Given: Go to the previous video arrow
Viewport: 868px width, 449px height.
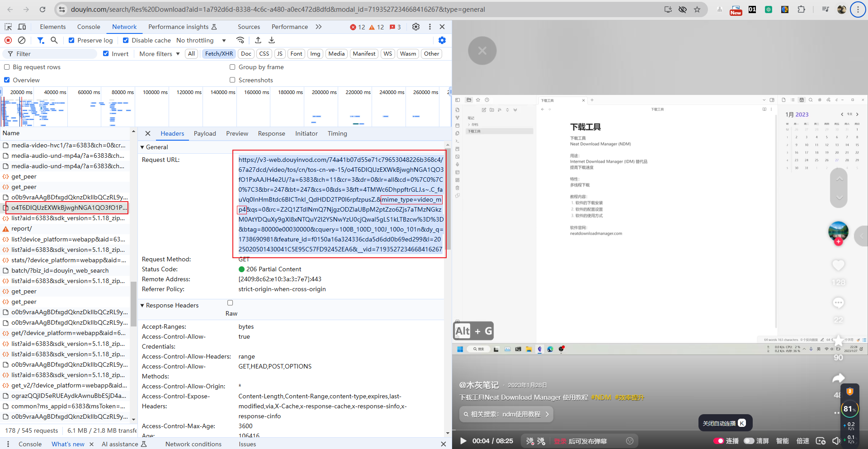Looking at the screenshot, I should pyautogui.click(x=839, y=179).
